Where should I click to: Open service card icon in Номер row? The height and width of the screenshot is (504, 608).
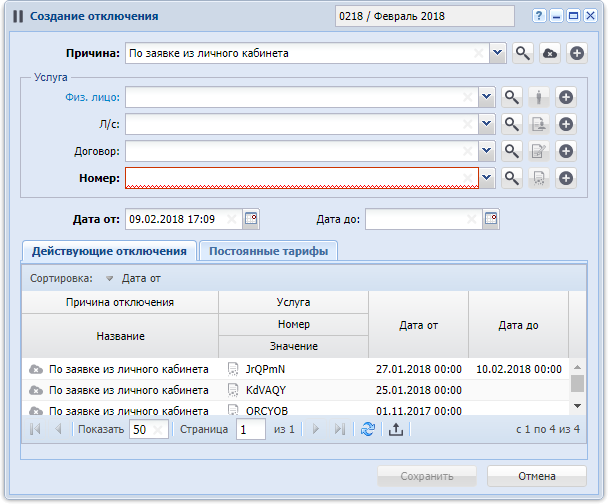point(539,178)
